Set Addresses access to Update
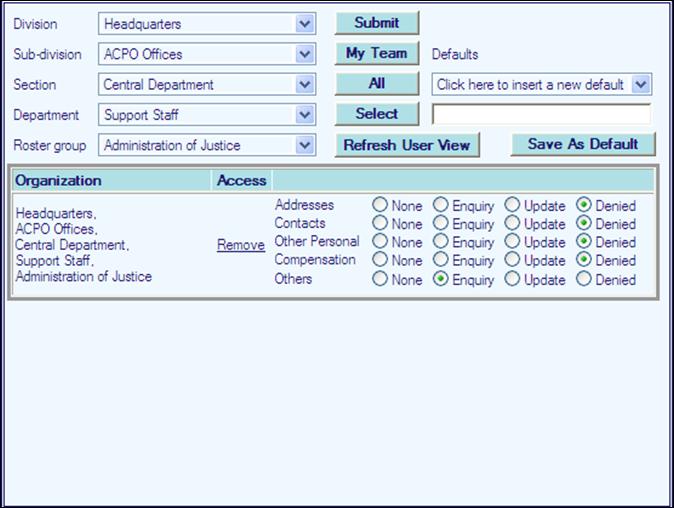This screenshot has width=674, height=508. (512, 206)
